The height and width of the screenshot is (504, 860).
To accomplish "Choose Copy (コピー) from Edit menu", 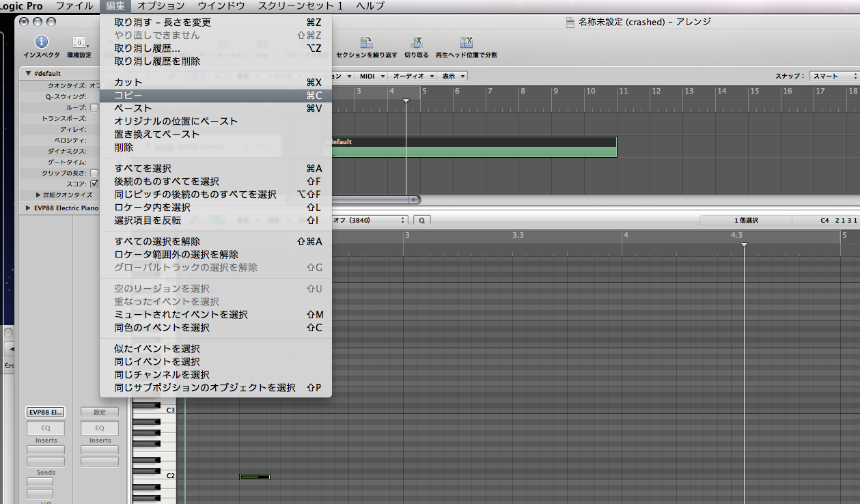I will point(215,96).
